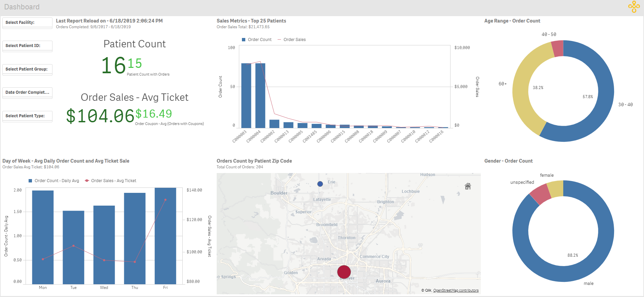This screenshot has height=297, width=644.
Task: Click the Order Sales line legend in Sales Metrics
Action: [279, 40]
